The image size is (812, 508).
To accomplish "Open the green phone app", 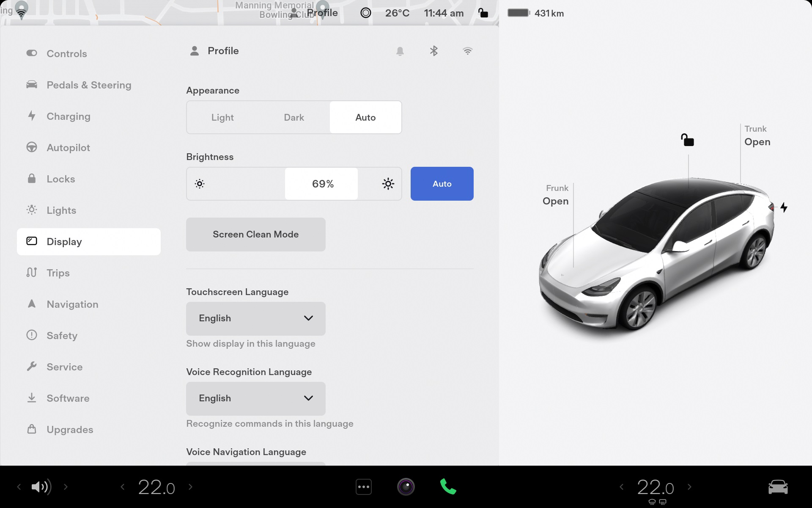I will (448, 487).
